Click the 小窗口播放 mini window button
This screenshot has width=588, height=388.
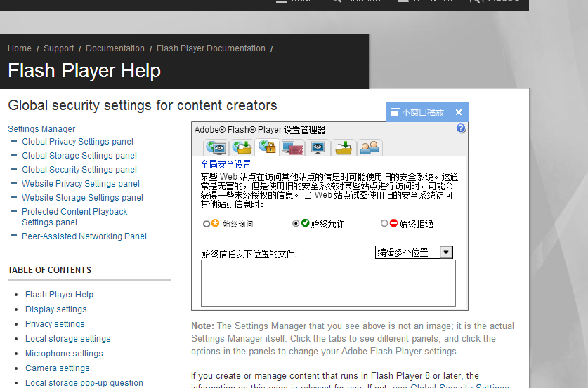pos(417,112)
